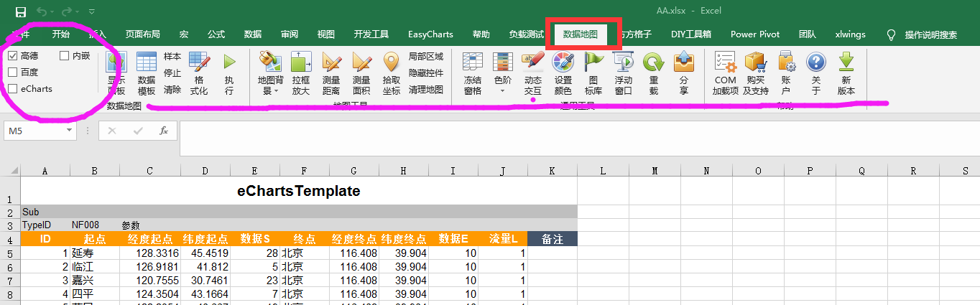Click the 局部区域 button
This screenshot has width=980, height=305.
point(426,56)
